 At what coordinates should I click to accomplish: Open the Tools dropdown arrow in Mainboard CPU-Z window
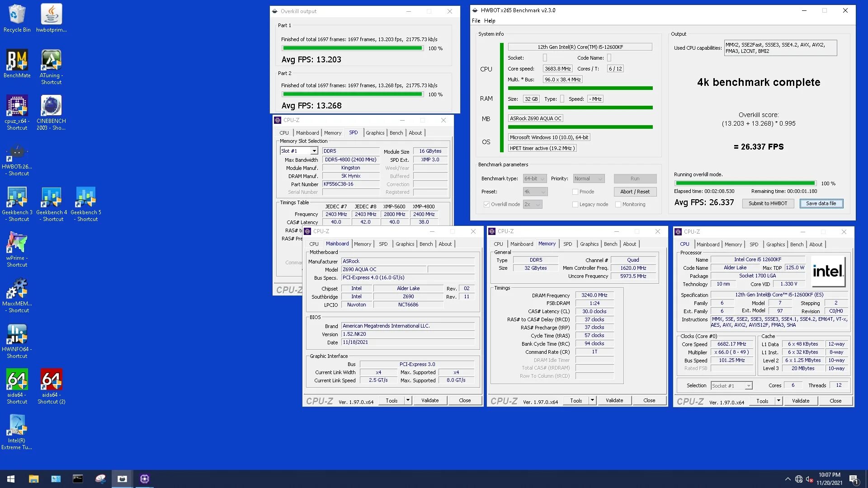pyautogui.click(x=408, y=400)
